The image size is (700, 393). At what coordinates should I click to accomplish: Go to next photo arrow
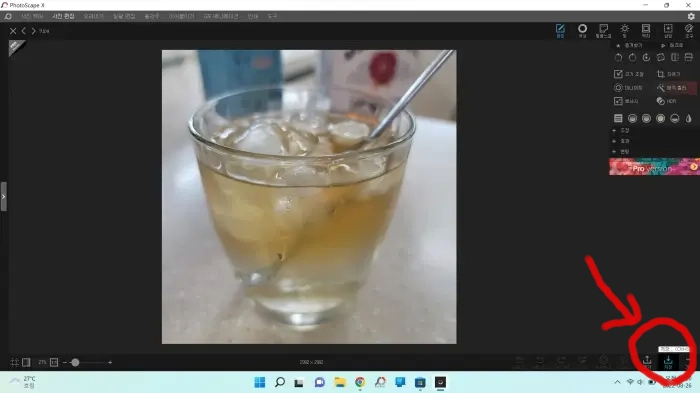[x=33, y=31]
